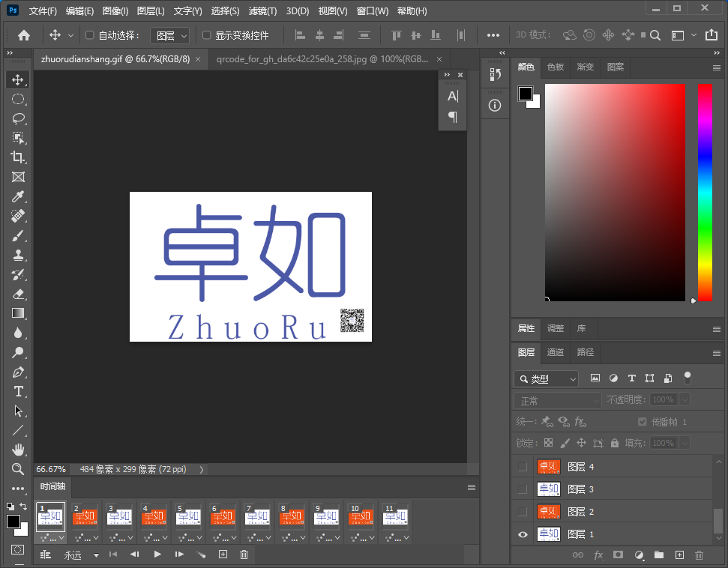Select the Horizontal Type tool
This screenshot has width=728, height=568.
(18, 392)
